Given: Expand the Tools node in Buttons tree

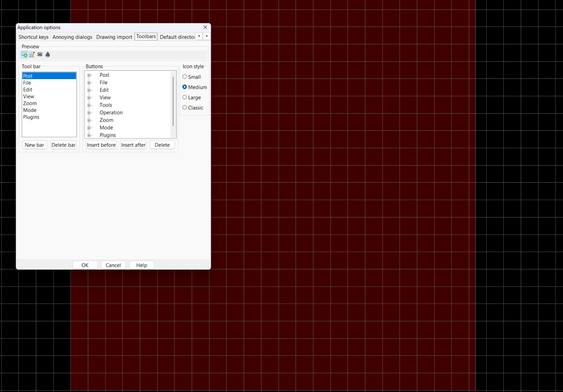Looking at the screenshot, I should [x=89, y=105].
